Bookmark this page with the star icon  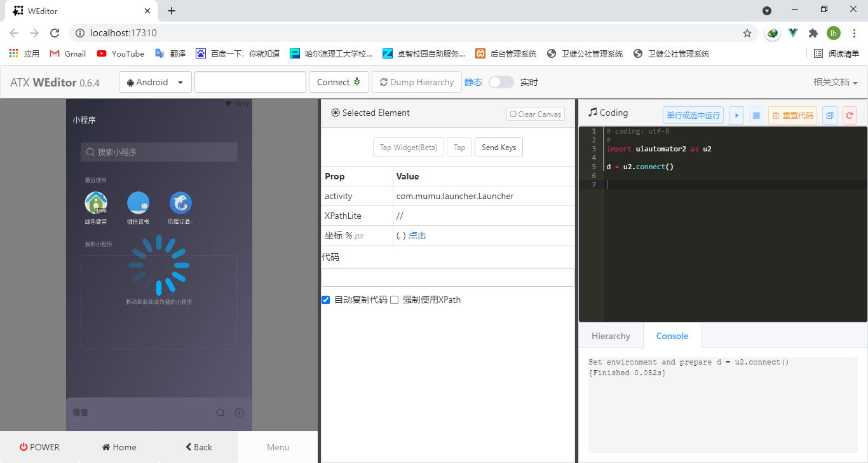coord(747,33)
